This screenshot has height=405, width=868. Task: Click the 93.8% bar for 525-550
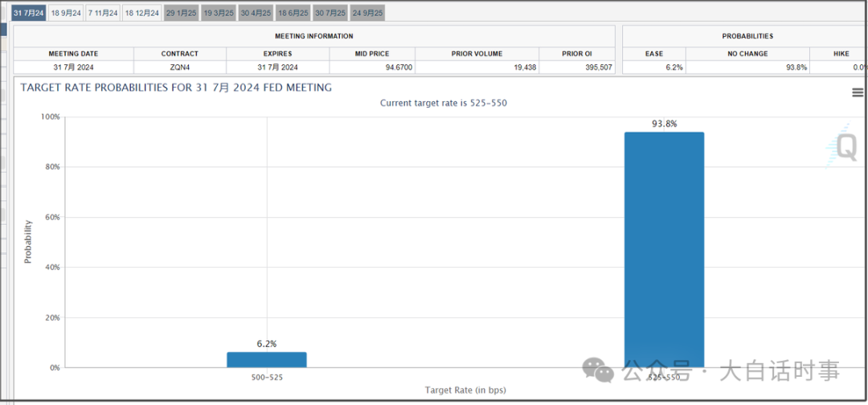[x=664, y=249]
